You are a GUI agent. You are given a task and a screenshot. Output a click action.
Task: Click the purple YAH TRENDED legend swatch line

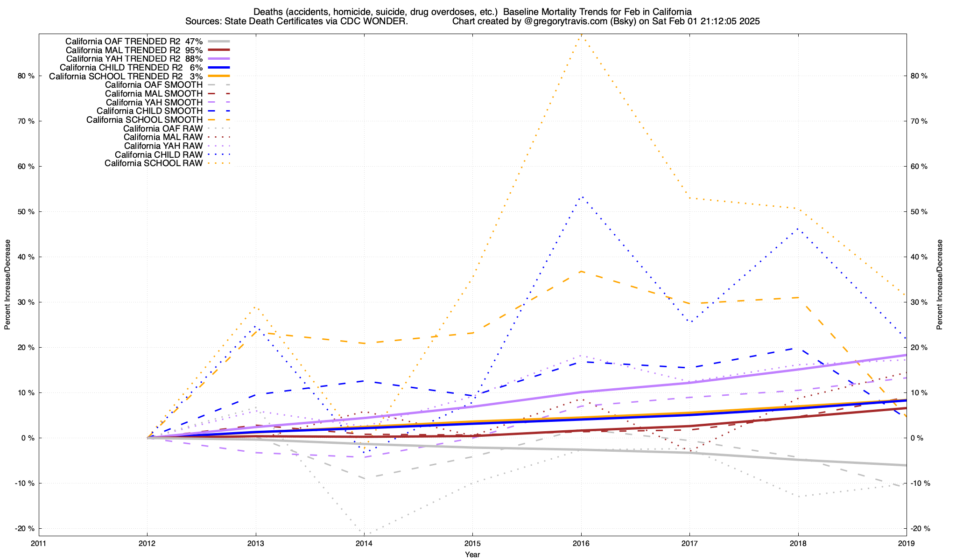click(219, 59)
